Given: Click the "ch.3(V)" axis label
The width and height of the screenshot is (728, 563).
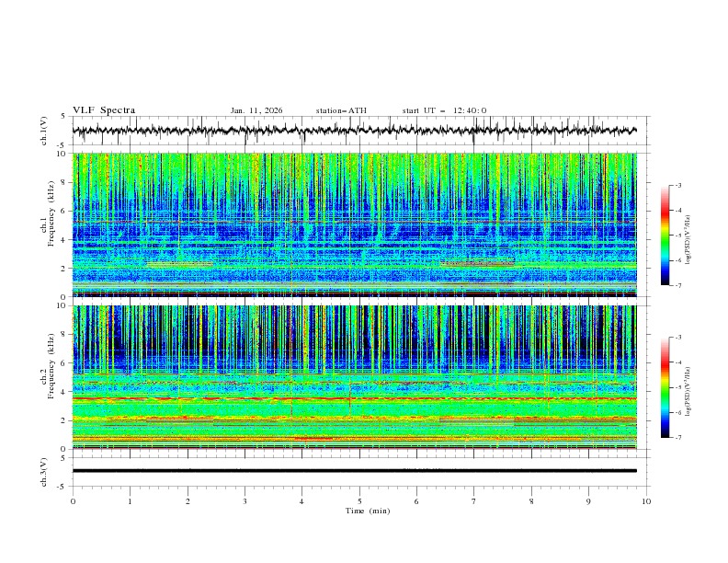Looking at the screenshot, I should [44, 472].
